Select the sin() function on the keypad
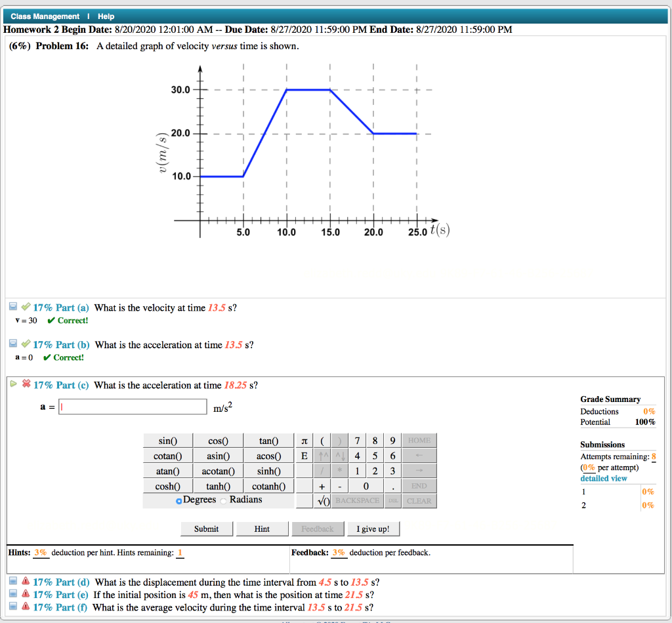Image resolution: width=672 pixels, height=623 pixels. 168,440
